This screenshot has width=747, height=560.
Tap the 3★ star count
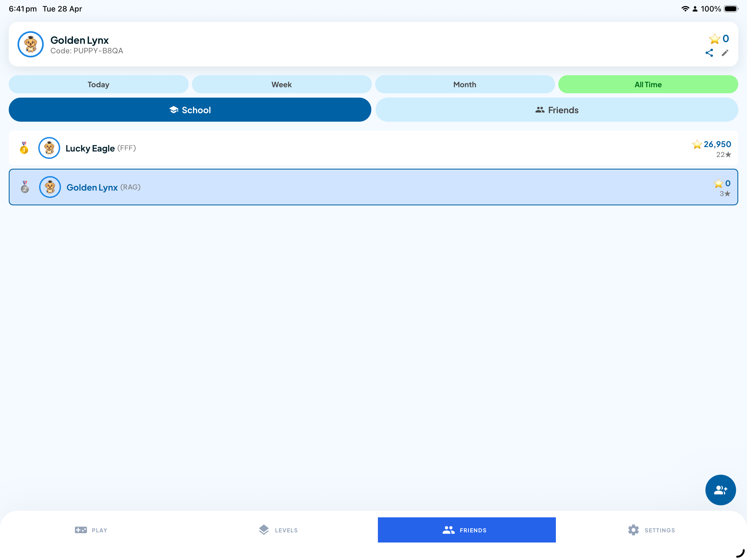click(x=725, y=194)
